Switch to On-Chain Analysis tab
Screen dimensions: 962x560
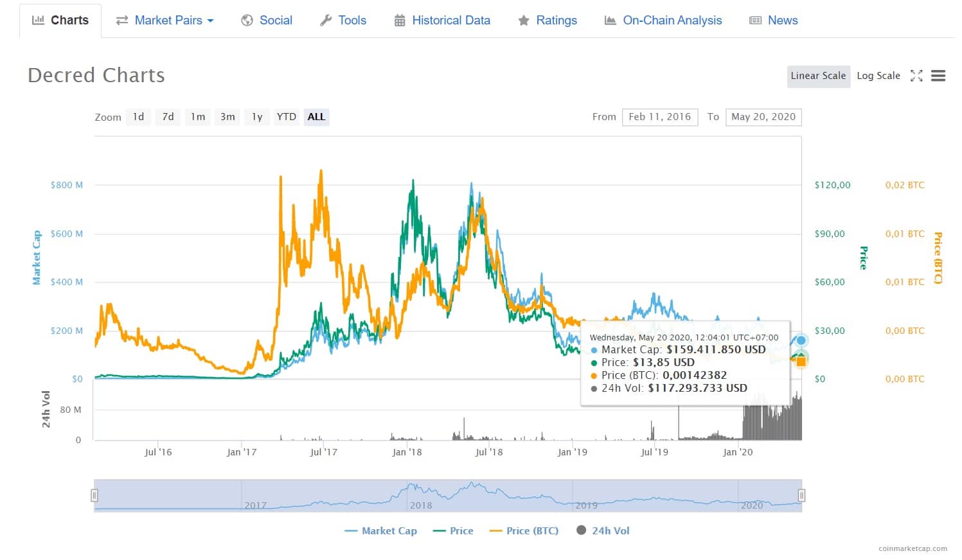[x=663, y=21]
